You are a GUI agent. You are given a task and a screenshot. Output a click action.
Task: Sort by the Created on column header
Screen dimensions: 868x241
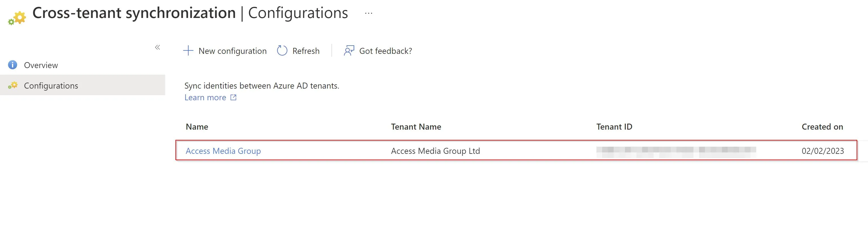point(822,127)
